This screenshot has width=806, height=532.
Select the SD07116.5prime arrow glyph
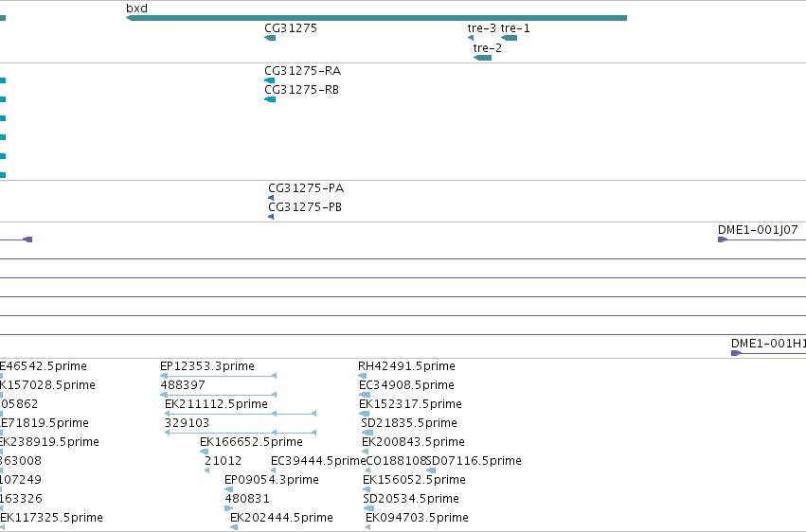click(431, 470)
